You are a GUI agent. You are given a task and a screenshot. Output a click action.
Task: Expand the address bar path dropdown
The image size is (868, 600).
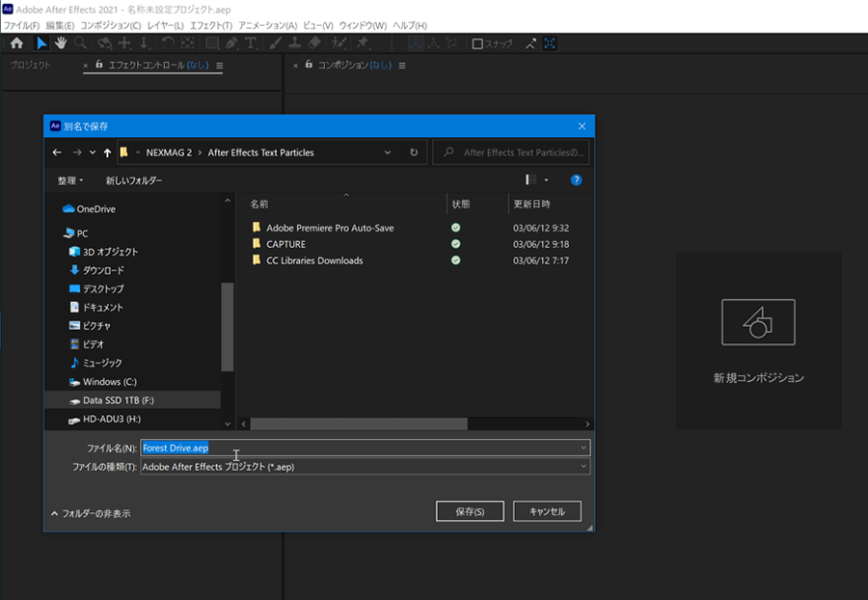[388, 152]
